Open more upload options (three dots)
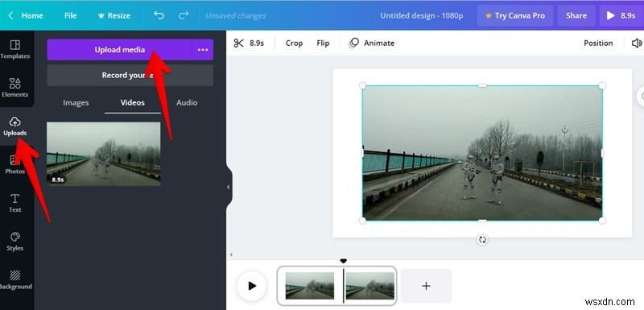Viewport: 644px width, 310px height. tap(203, 50)
